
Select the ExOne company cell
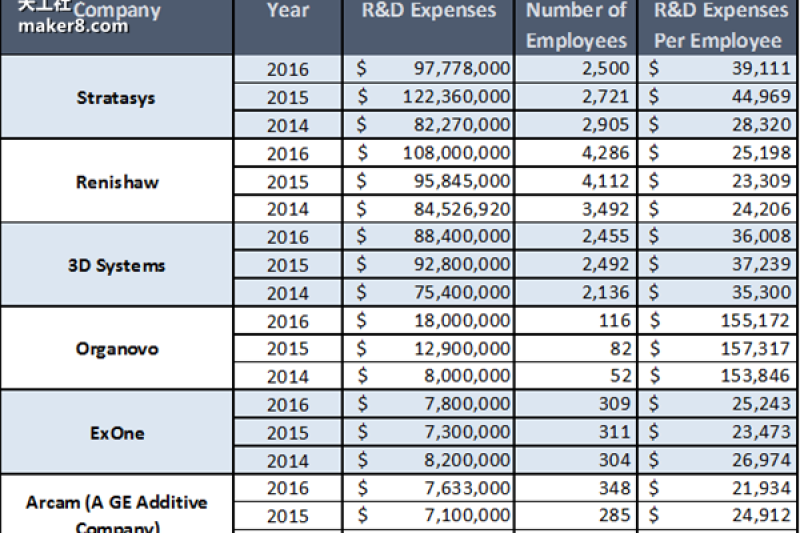click(x=116, y=433)
